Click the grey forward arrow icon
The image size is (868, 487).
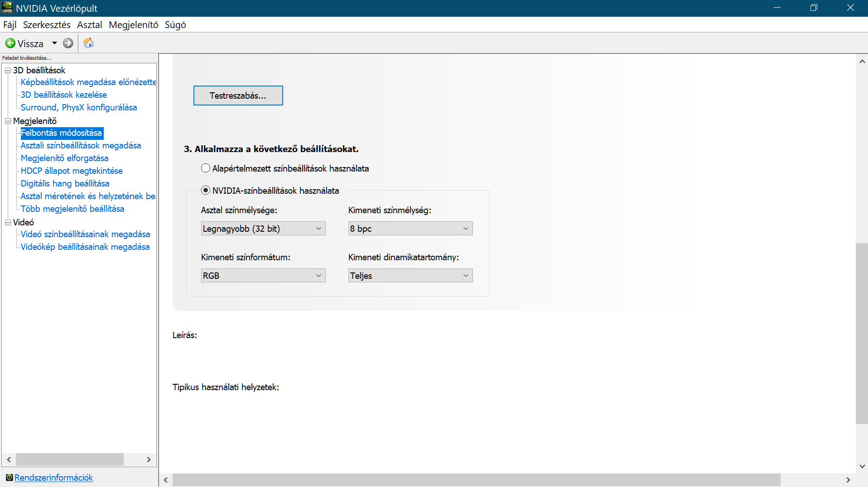tap(68, 43)
